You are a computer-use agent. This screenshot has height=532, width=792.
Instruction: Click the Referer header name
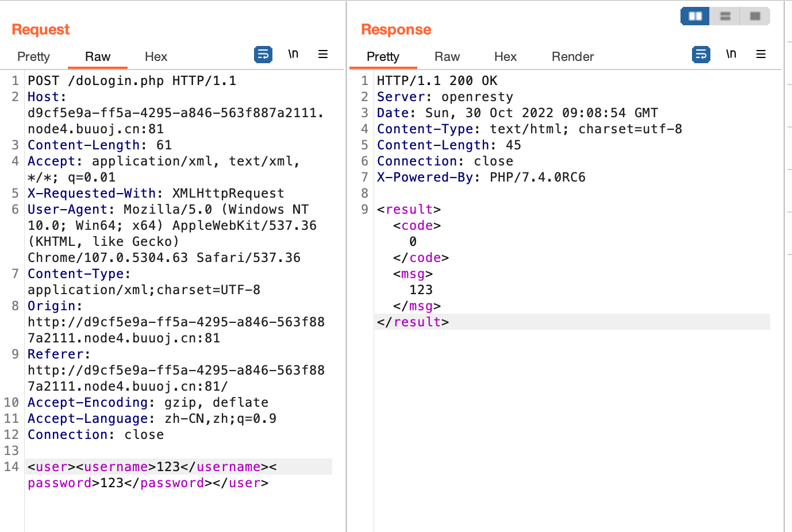coord(55,354)
